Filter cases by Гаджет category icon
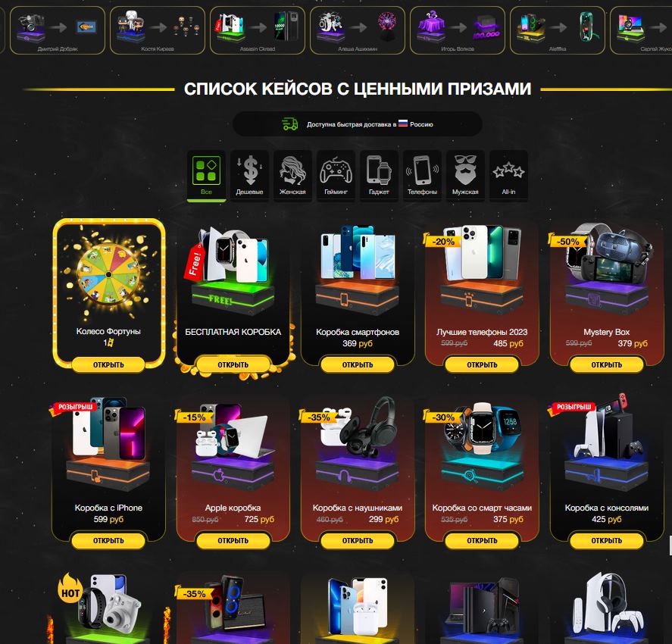 (x=379, y=170)
